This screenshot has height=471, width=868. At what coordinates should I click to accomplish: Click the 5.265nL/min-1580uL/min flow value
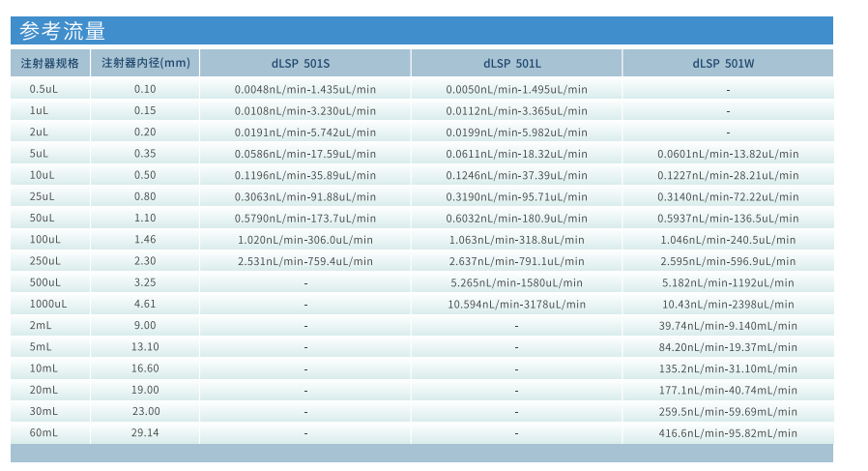coord(516,282)
